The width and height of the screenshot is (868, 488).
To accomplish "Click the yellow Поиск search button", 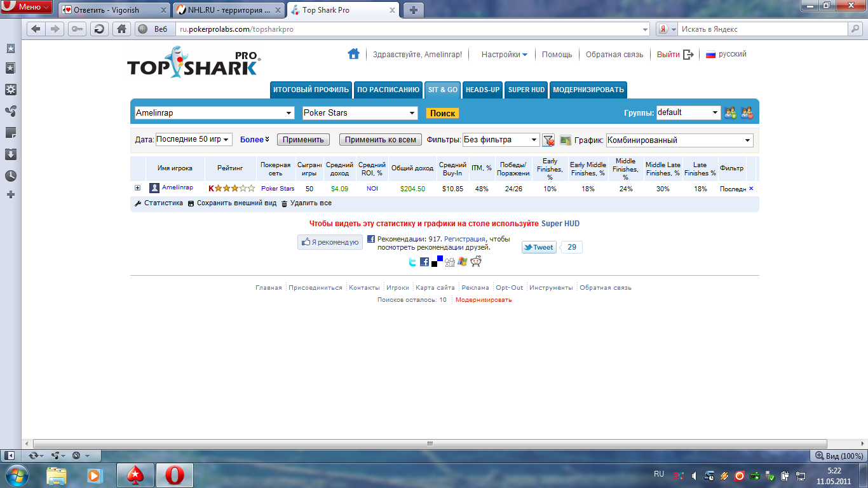I will click(442, 113).
